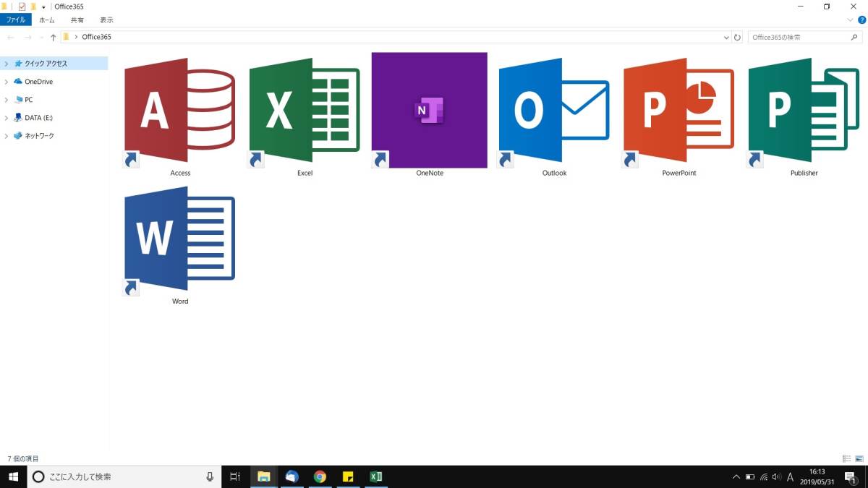The image size is (868, 488).
Task: Show hidden system tray icons
Action: click(x=736, y=477)
